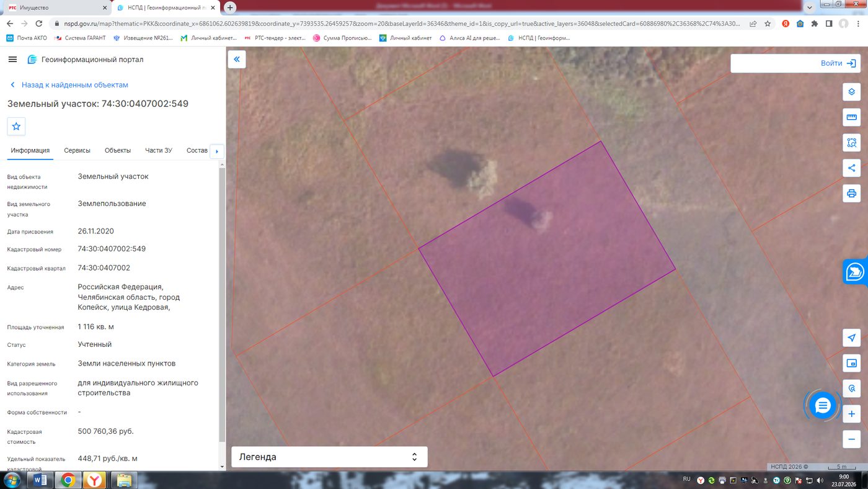This screenshot has height=489, width=868.
Task: Click the my location arrow icon
Action: (x=851, y=338)
